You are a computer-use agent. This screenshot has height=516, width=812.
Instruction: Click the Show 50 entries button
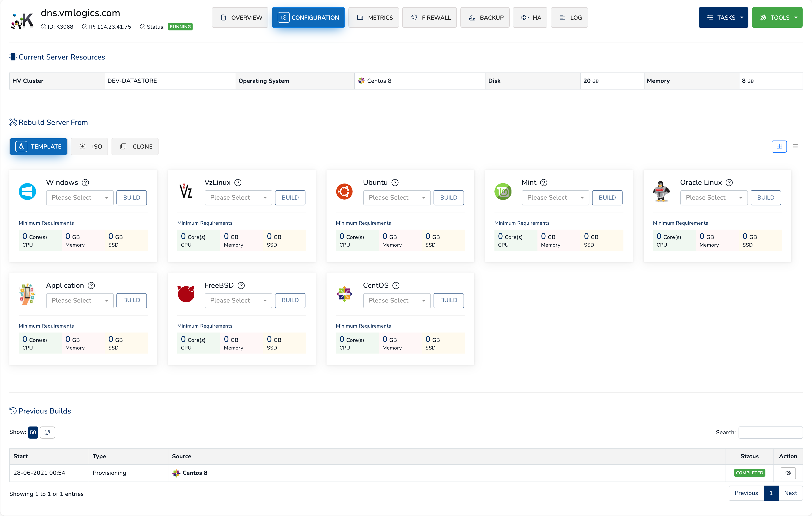pyautogui.click(x=33, y=432)
